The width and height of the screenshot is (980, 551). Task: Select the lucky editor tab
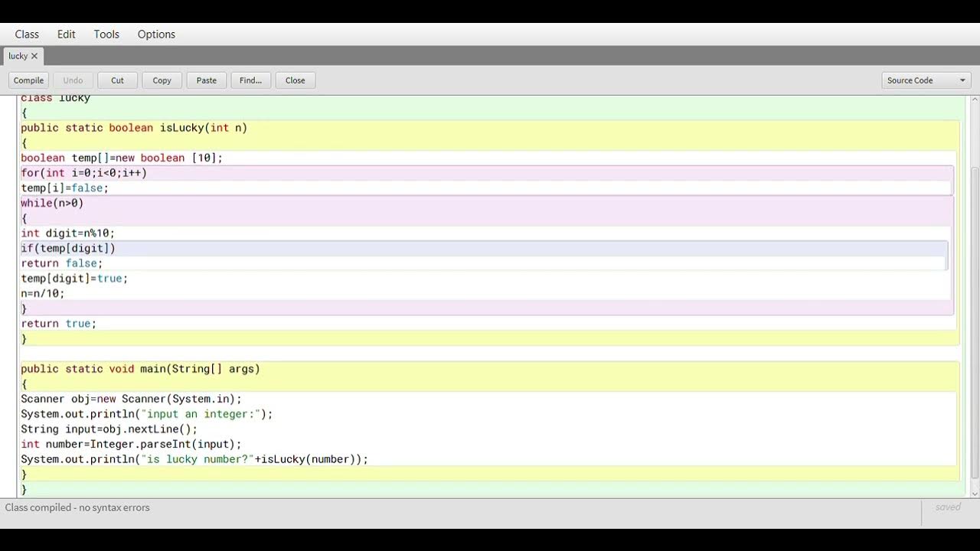[x=18, y=56]
